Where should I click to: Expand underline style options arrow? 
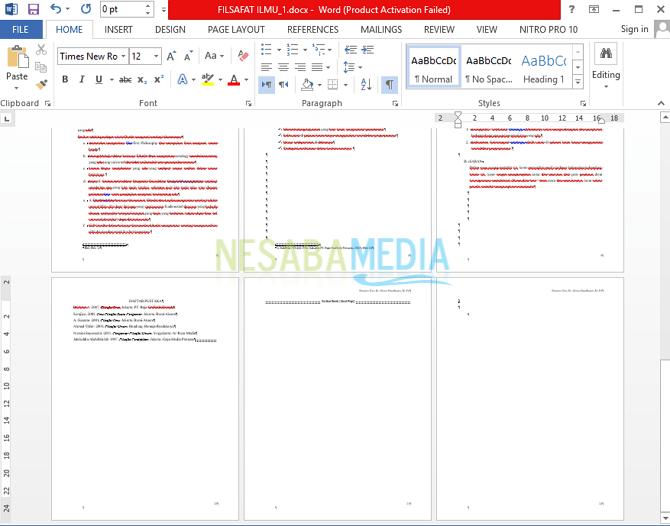pos(112,80)
